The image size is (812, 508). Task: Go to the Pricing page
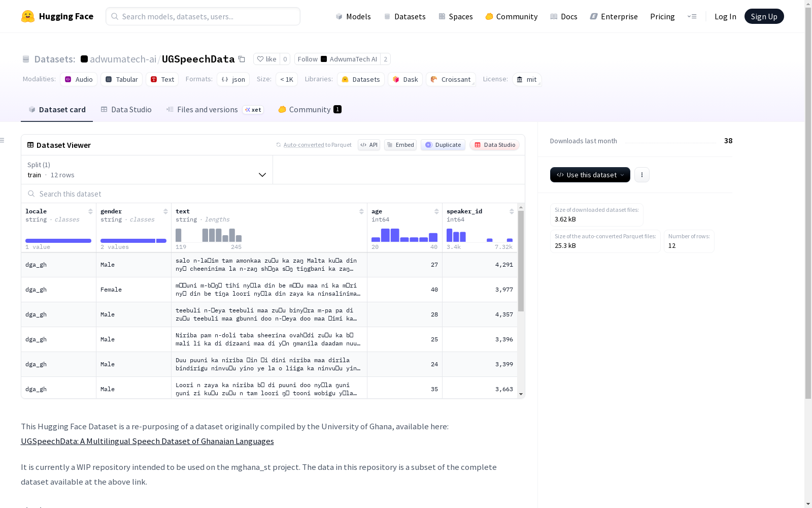(662, 16)
